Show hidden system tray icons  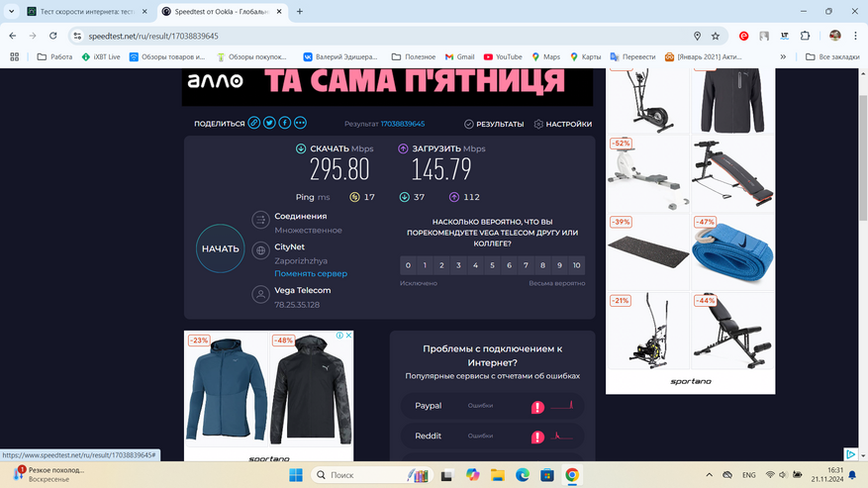[709, 475]
